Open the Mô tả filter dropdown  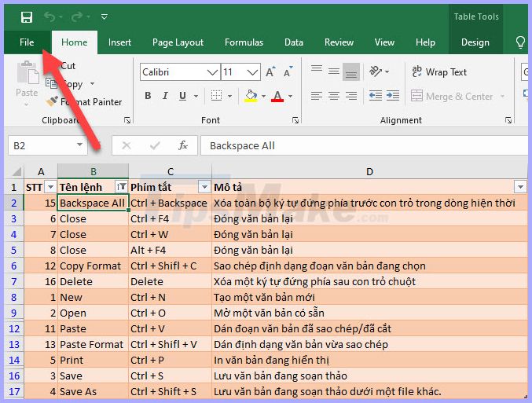[520, 187]
